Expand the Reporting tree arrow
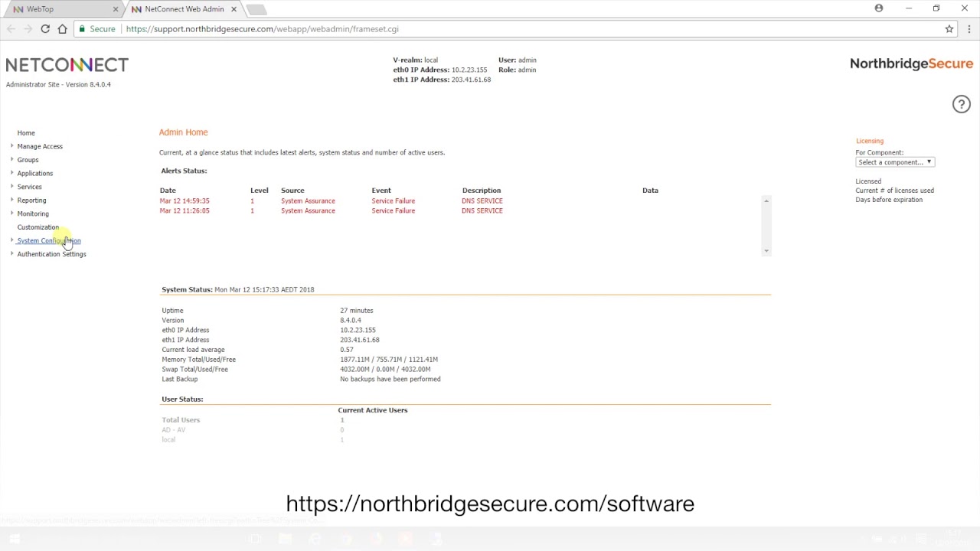Viewport: 980px width, 551px height. tap(11, 200)
